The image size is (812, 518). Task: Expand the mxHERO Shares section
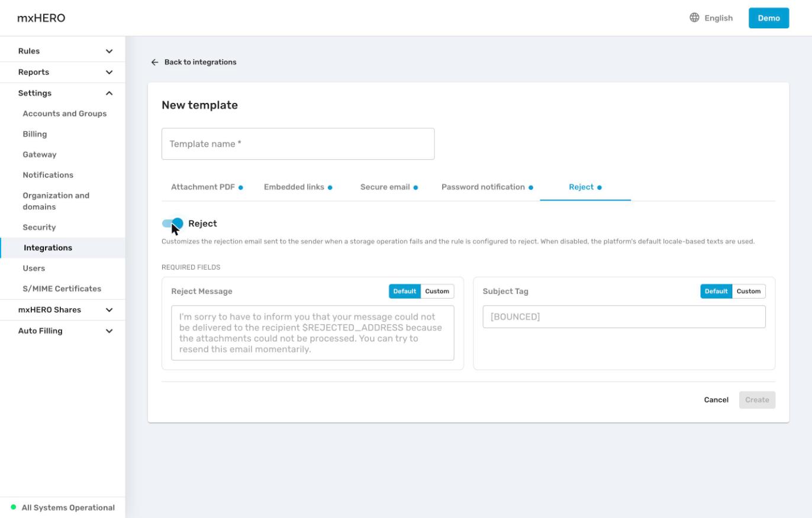point(63,310)
